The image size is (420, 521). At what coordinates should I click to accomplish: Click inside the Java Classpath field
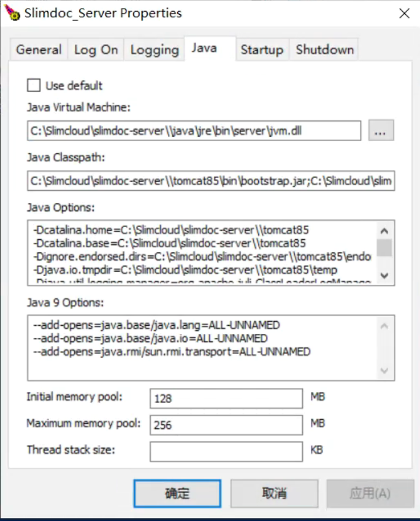tap(211, 181)
